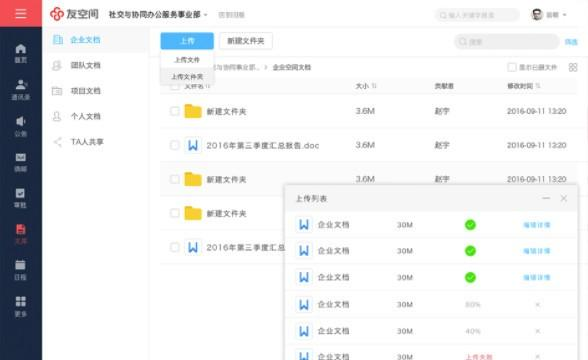Screen dimensions: 588x360
Task: Close the 上传列表 panel
Action: click(564, 198)
